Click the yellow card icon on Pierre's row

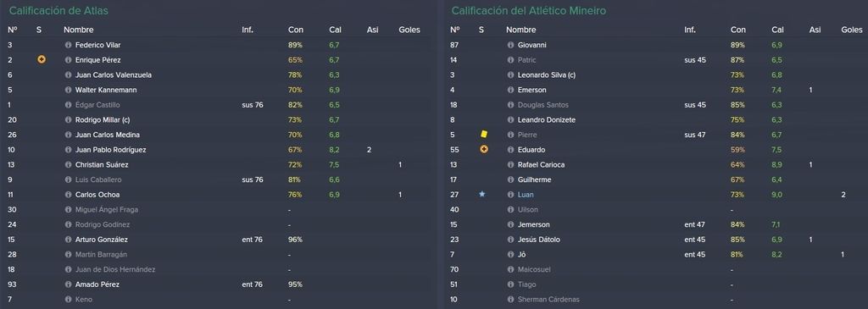(x=483, y=135)
